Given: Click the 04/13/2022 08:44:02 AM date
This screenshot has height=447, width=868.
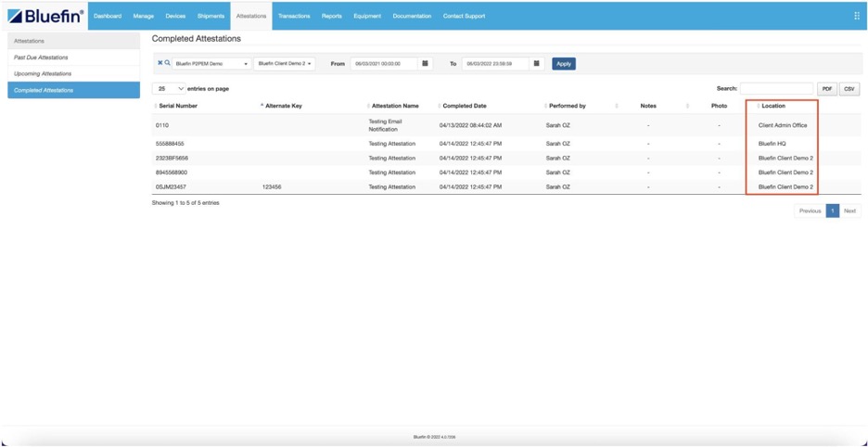Looking at the screenshot, I should coord(470,126).
